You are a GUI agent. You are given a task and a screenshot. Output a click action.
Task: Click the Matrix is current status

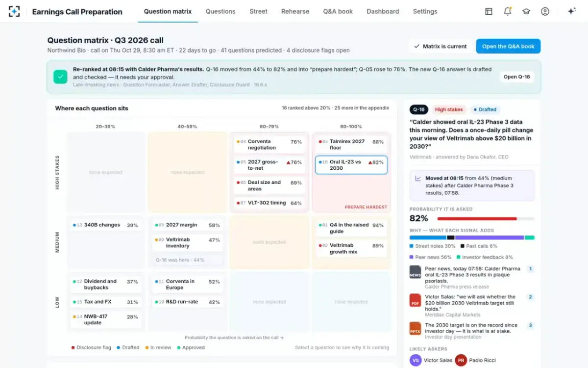pos(440,46)
